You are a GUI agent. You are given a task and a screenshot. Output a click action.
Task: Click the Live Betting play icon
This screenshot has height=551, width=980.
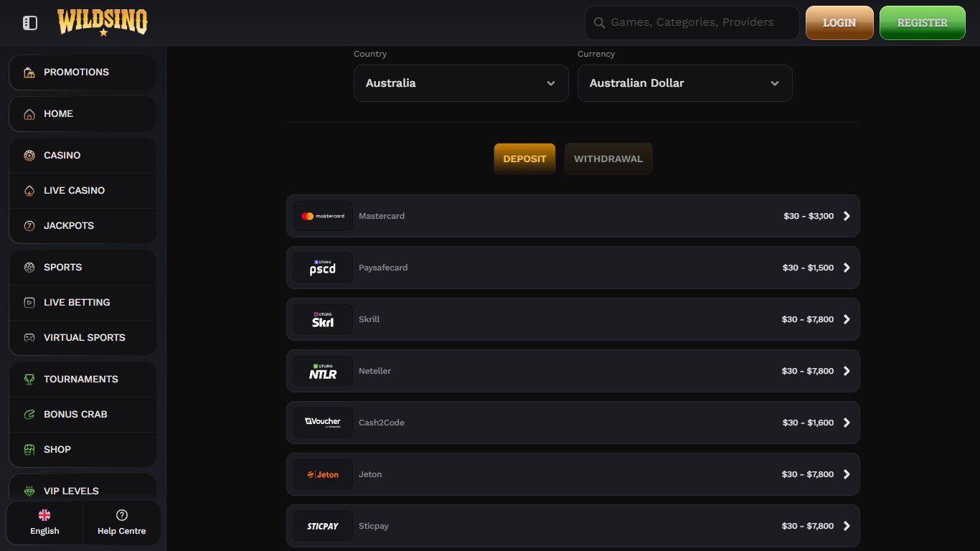pos(29,303)
